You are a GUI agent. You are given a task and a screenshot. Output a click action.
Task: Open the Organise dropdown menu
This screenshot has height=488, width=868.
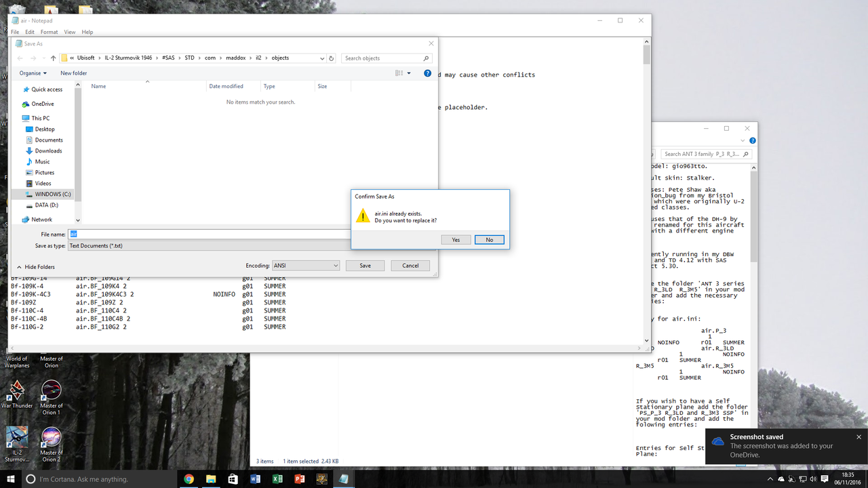(33, 73)
